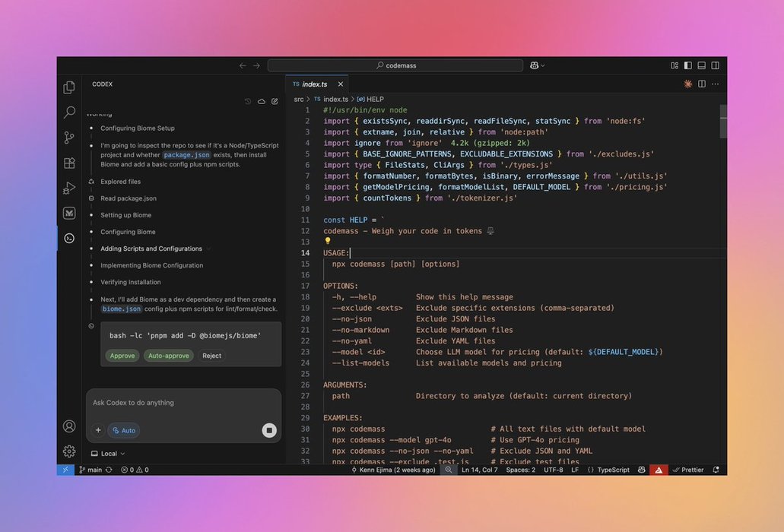784x532 pixels.
Task: Open the Accounts menu icon
Action: click(x=69, y=426)
